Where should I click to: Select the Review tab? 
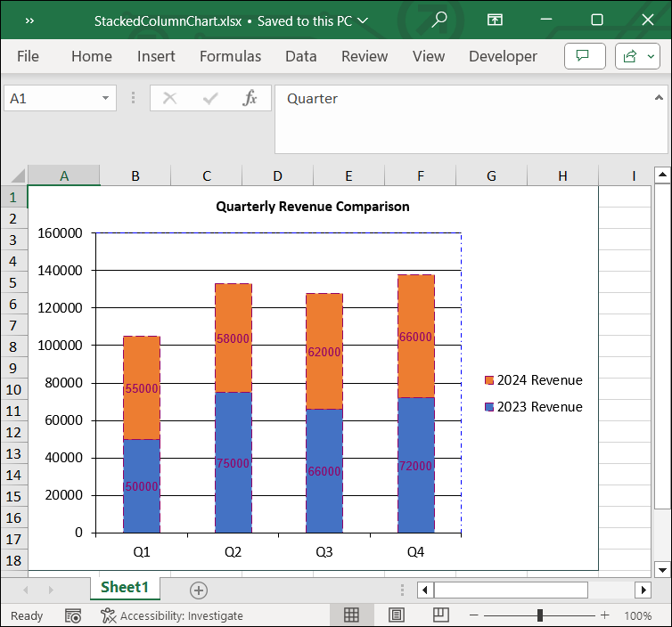[x=365, y=56]
